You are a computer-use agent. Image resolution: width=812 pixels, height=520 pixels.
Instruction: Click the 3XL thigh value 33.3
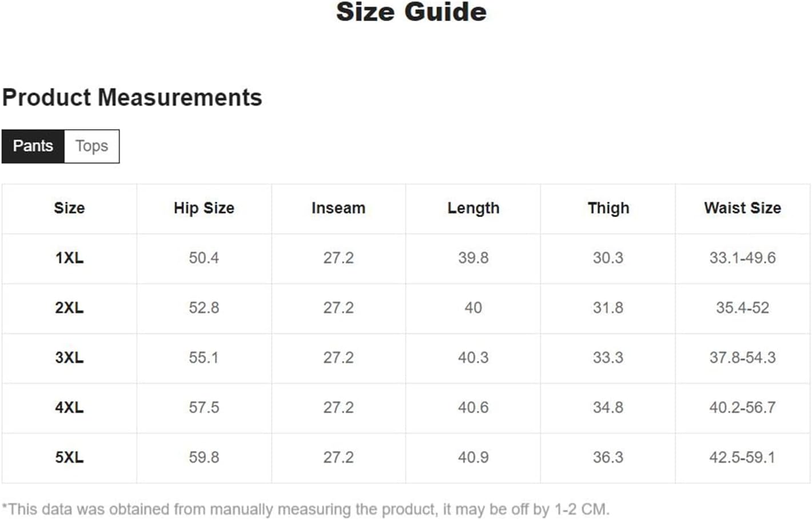[x=608, y=358]
